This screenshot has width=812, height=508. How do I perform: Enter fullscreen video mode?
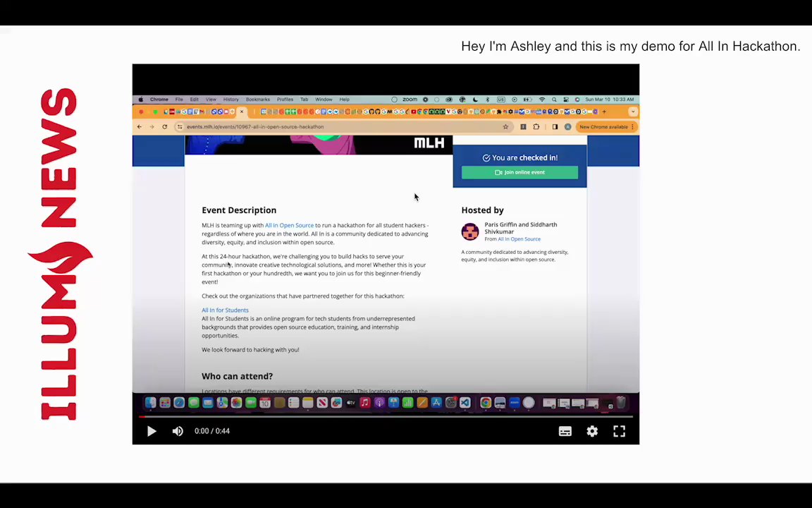620,431
